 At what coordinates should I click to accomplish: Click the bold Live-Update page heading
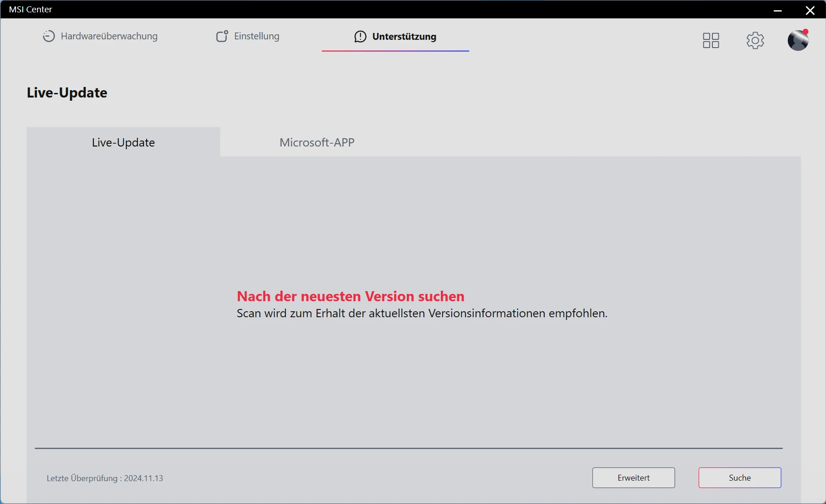[x=67, y=92]
